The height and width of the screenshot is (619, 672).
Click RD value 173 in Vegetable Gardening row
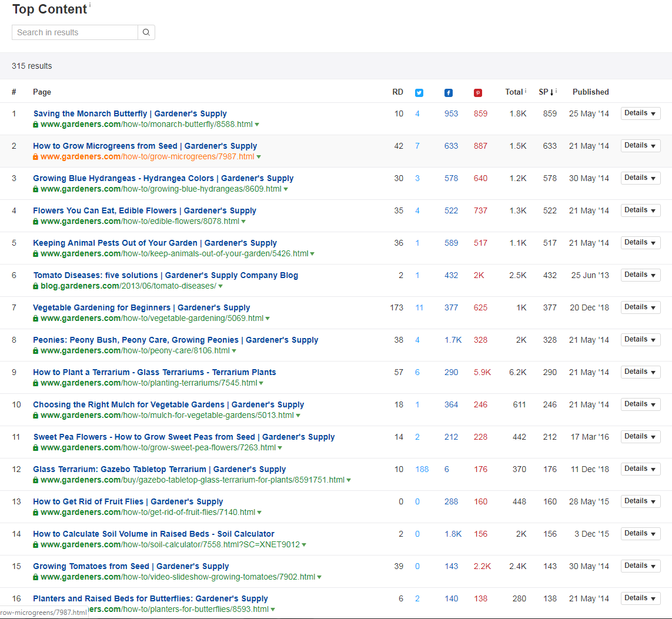396,307
